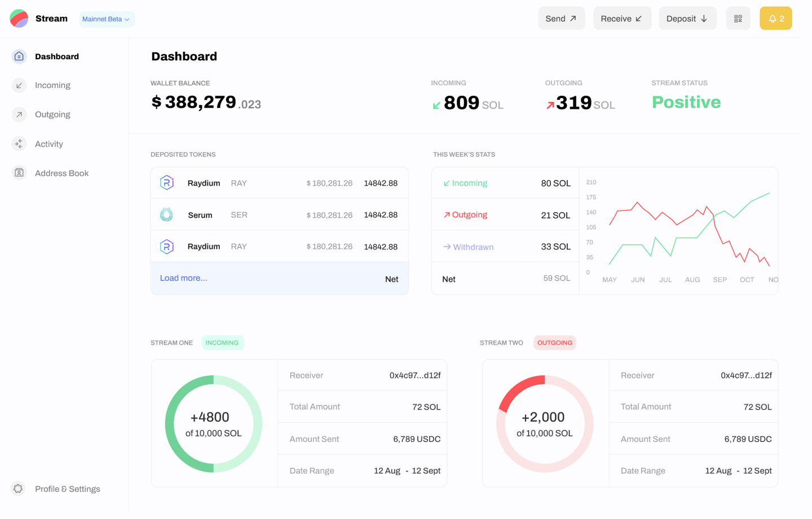The width and height of the screenshot is (812, 519).
Task: Select the Serum token logo icon
Action: pyautogui.click(x=166, y=215)
